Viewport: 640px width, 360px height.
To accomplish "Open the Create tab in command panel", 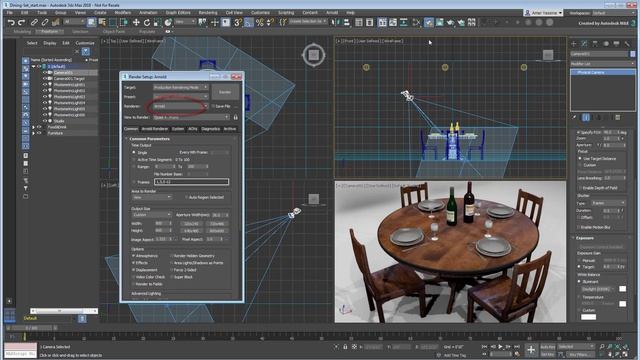I will 573,43.
